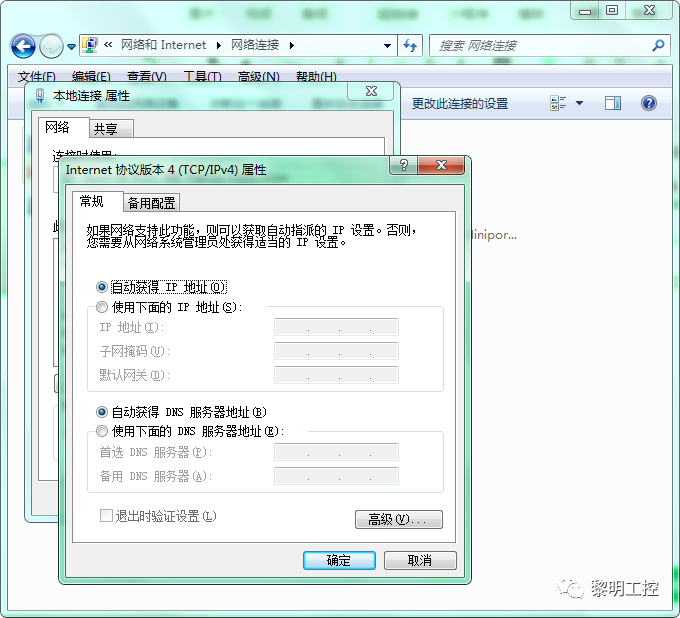Select the 网络连接 breadcrumb
The image size is (680, 618).
pos(255,45)
